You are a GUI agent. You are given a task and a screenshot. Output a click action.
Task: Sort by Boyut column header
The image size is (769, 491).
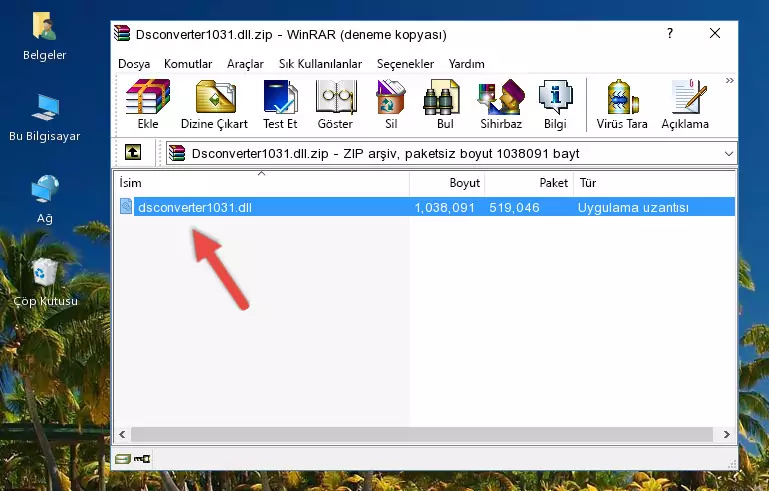[x=447, y=182]
